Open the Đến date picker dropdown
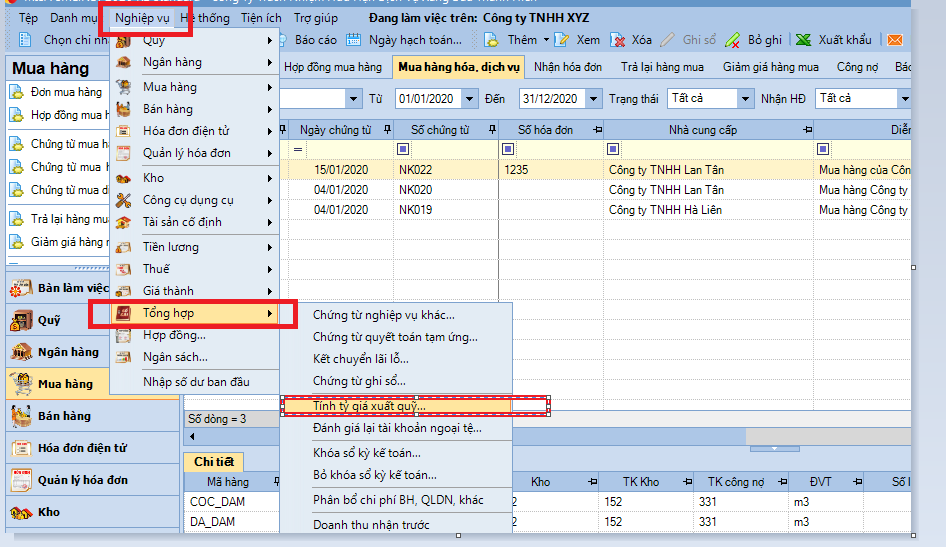Screen dimensions: 946x547 [594, 98]
